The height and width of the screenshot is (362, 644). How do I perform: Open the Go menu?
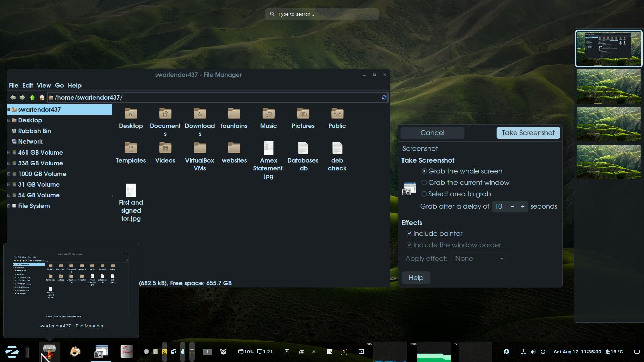click(x=59, y=86)
